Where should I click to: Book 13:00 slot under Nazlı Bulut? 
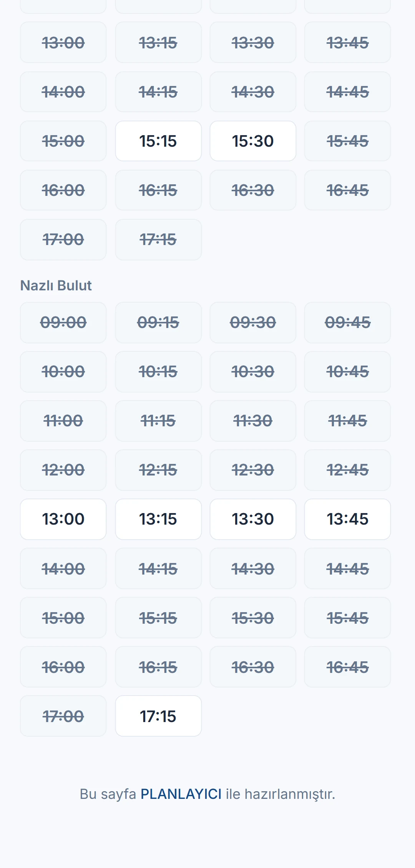click(x=63, y=519)
